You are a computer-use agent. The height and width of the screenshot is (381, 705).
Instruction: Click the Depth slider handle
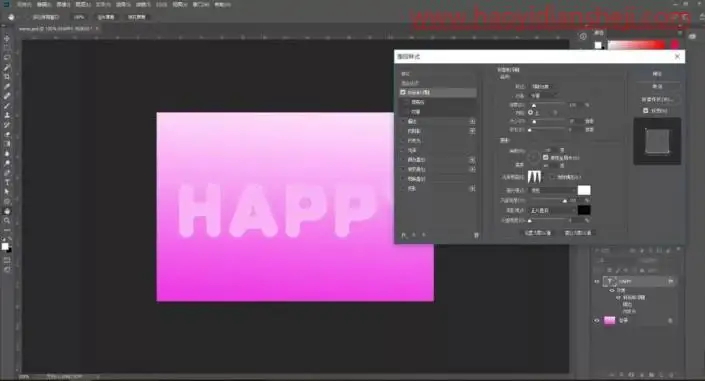click(534, 105)
